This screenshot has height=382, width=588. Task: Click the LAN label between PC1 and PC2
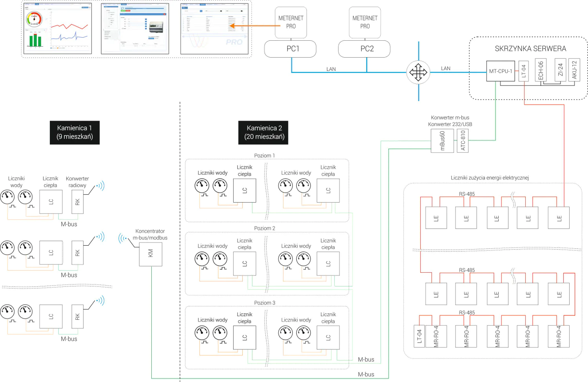[331, 69]
